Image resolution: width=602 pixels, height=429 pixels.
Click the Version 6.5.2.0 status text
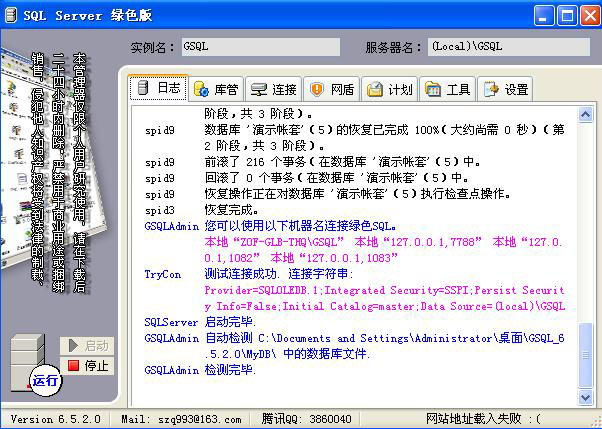[x=56, y=419]
